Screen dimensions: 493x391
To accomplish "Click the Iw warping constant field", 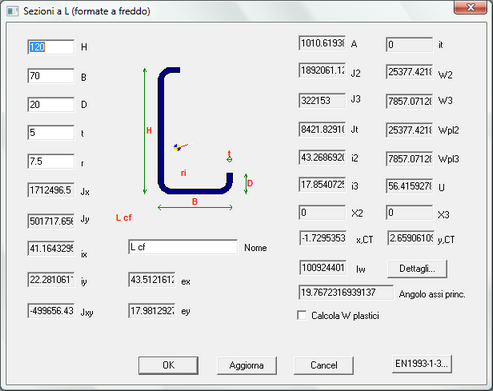I will pos(323,267).
